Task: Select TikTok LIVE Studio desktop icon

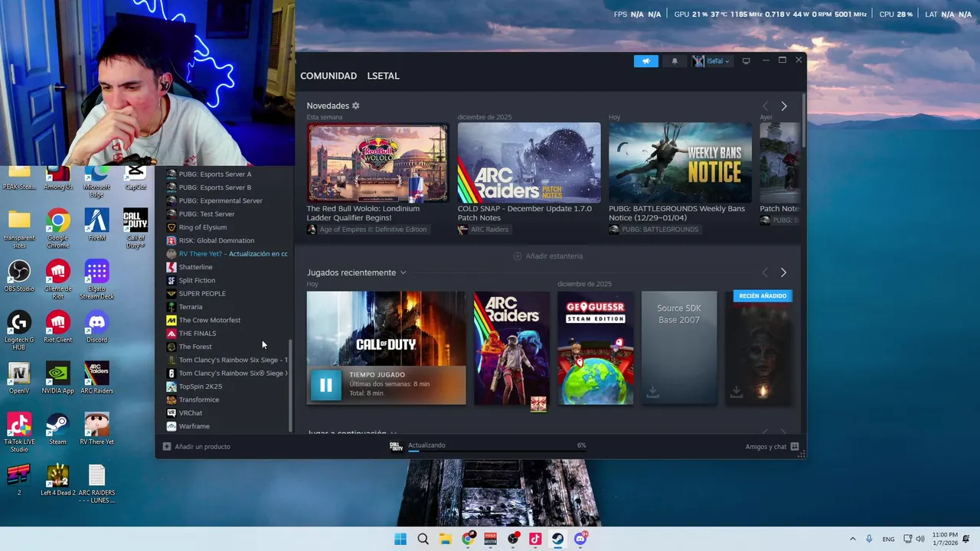Action: tap(19, 432)
